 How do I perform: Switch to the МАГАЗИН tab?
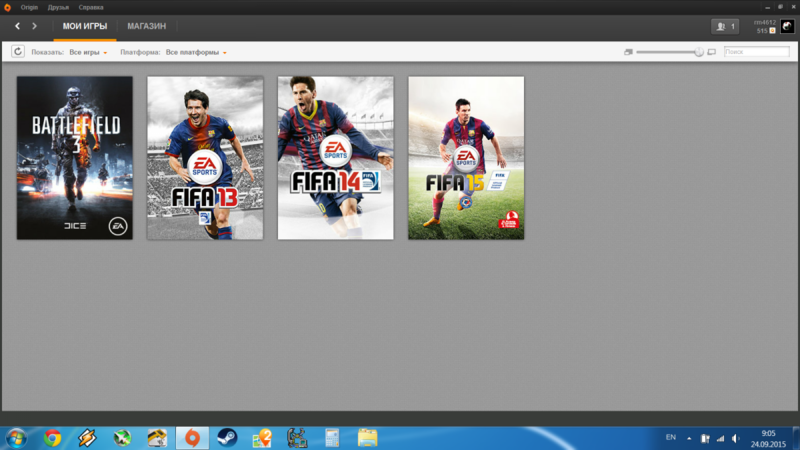point(146,26)
